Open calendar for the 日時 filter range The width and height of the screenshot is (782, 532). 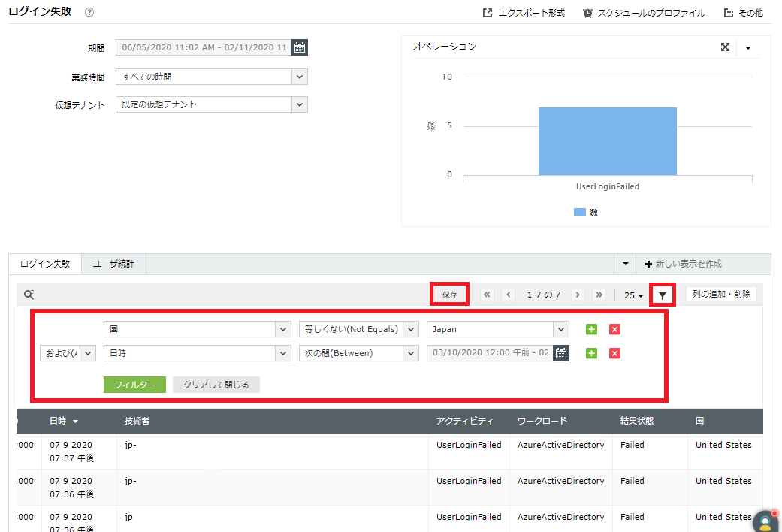[x=561, y=353]
